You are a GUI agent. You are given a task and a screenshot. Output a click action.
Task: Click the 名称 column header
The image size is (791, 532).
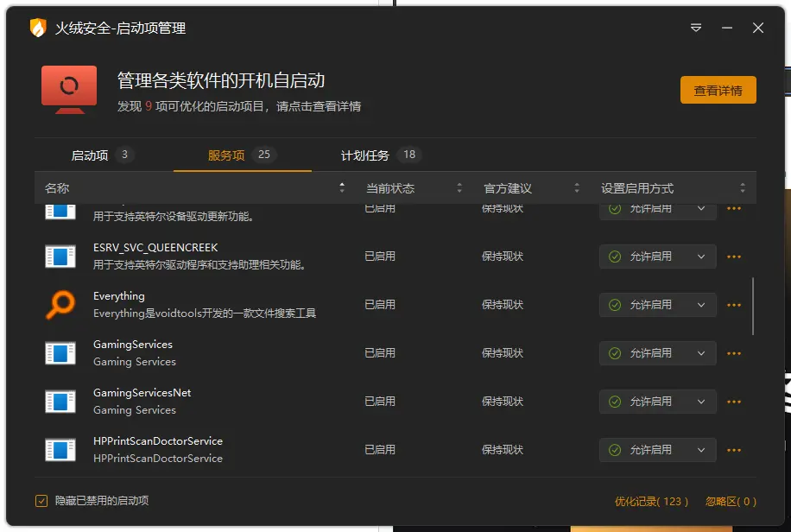(x=57, y=188)
